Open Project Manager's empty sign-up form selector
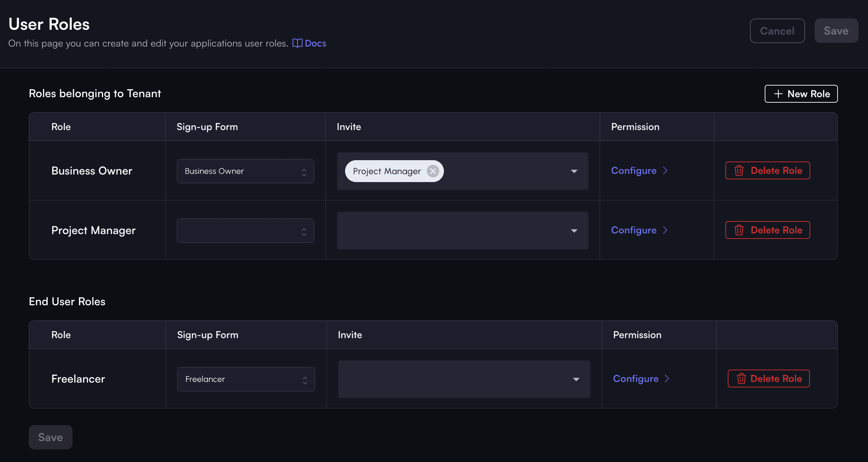The width and height of the screenshot is (868, 462). (245, 231)
